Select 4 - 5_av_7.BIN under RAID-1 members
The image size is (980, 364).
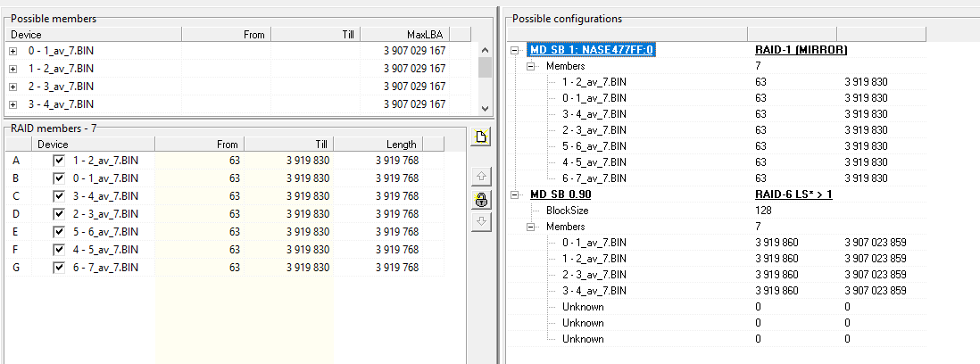(x=594, y=162)
